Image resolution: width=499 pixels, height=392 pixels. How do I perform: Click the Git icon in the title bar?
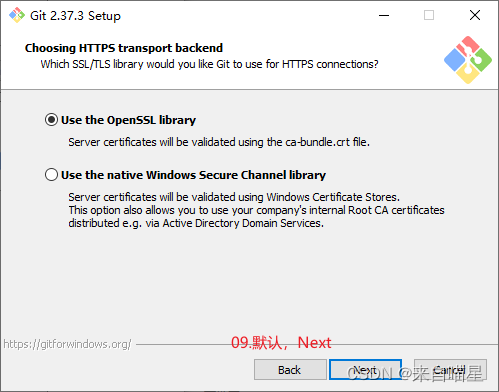pyautogui.click(x=17, y=15)
